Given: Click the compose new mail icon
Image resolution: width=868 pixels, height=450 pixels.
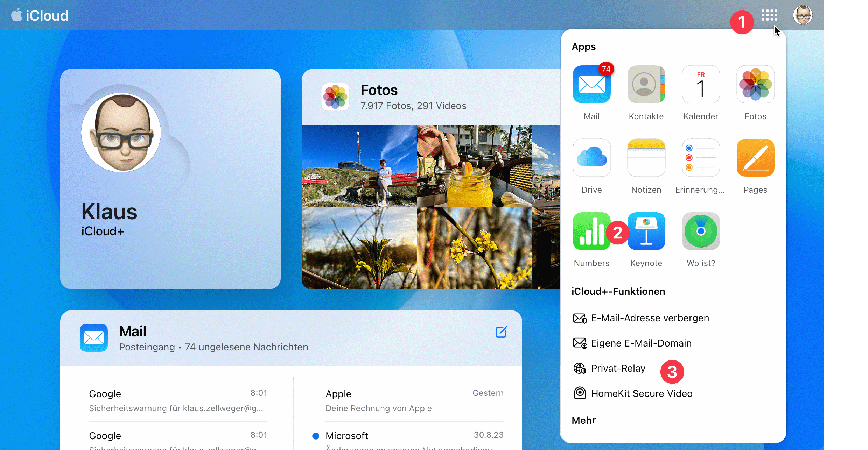Looking at the screenshot, I should pos(501,332).
